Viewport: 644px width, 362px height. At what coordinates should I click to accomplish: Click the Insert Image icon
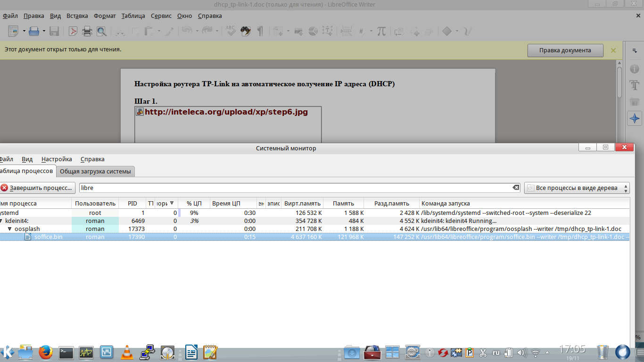298,31
